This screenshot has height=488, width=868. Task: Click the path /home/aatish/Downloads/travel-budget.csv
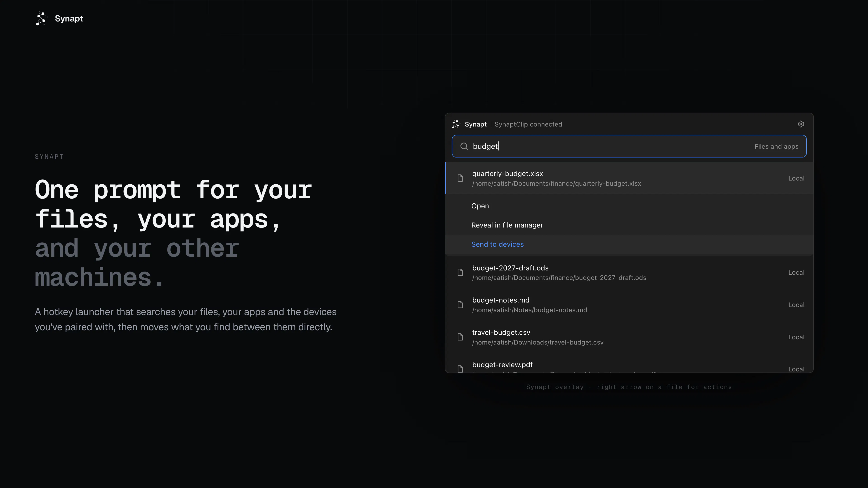pyautogui.click(x=538, y=342)
